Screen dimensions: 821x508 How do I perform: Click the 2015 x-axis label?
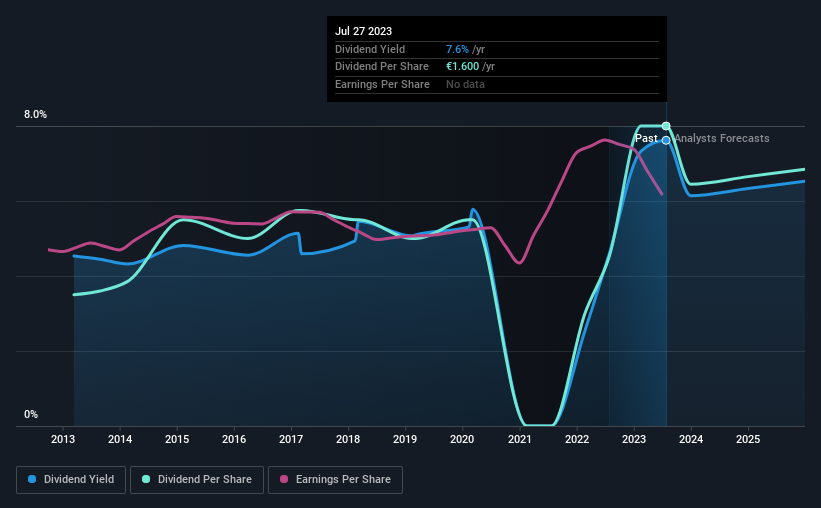[x=177, y=439]
